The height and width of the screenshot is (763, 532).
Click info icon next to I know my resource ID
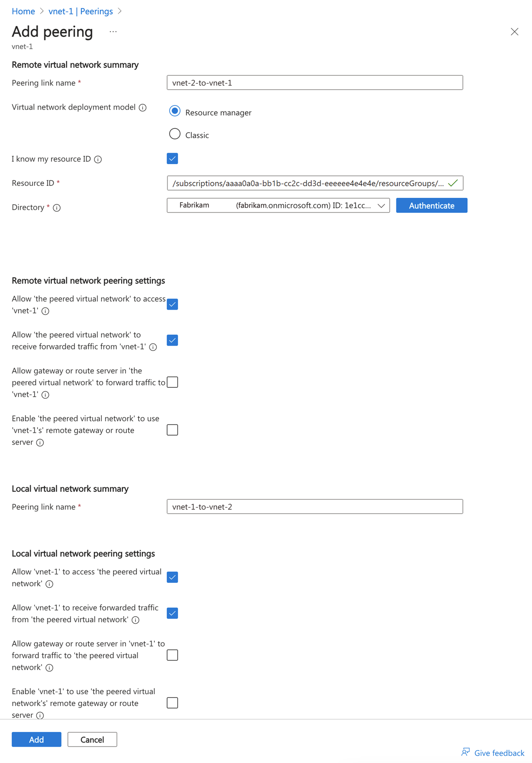(x=98, y=159)
